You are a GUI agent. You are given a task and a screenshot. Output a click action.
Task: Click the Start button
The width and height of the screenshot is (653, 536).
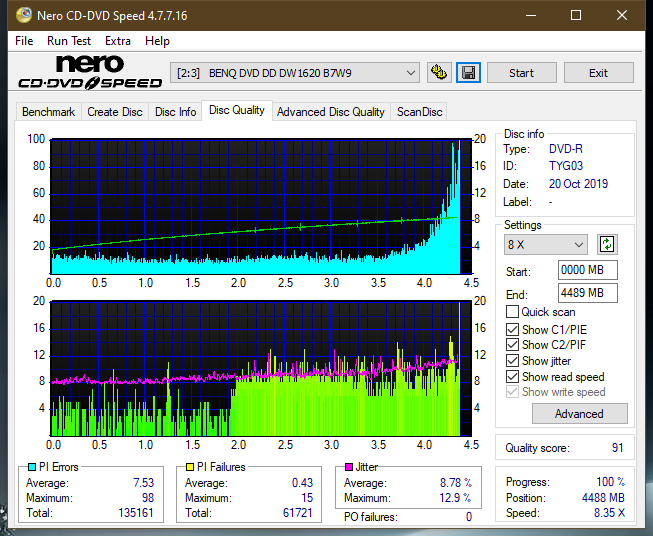click(521, 73)
